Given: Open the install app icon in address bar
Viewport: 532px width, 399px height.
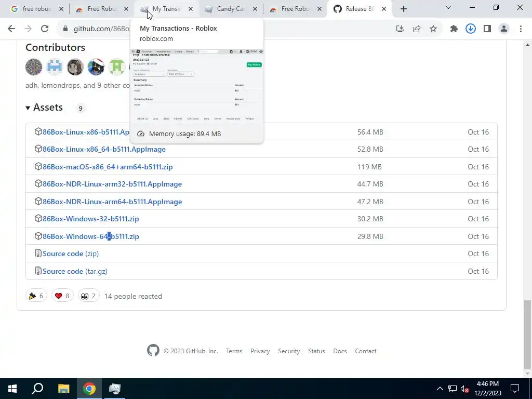Looking at the screenshot, I should [x=400, y=29].
